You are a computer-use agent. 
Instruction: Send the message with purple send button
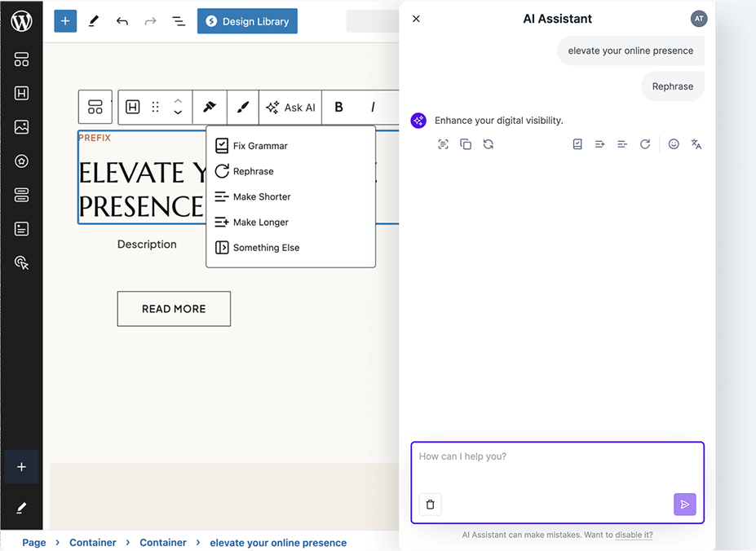click(685, 505)
